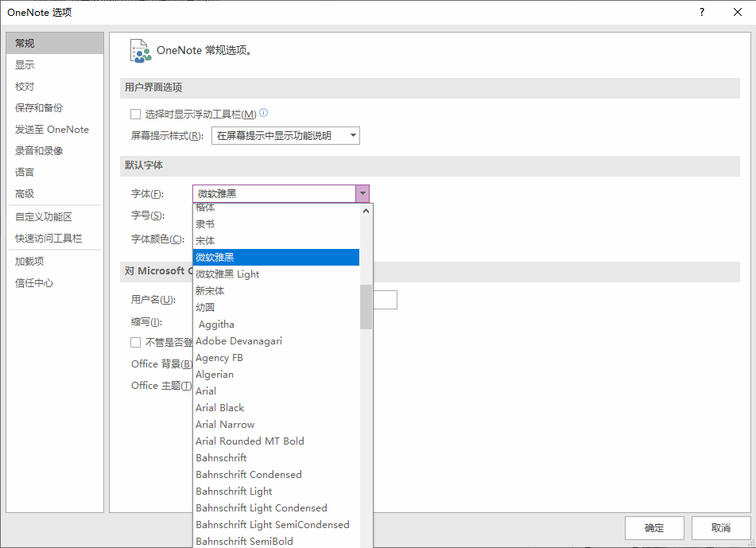The image size is (756, 548).
Task: Choose Arial Rounded MT Bold font
Action: 277,441
